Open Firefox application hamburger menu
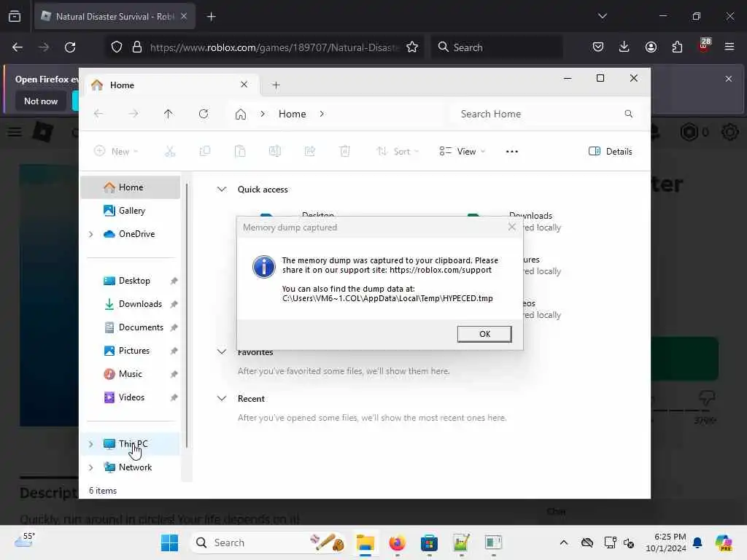 point(729,47)
